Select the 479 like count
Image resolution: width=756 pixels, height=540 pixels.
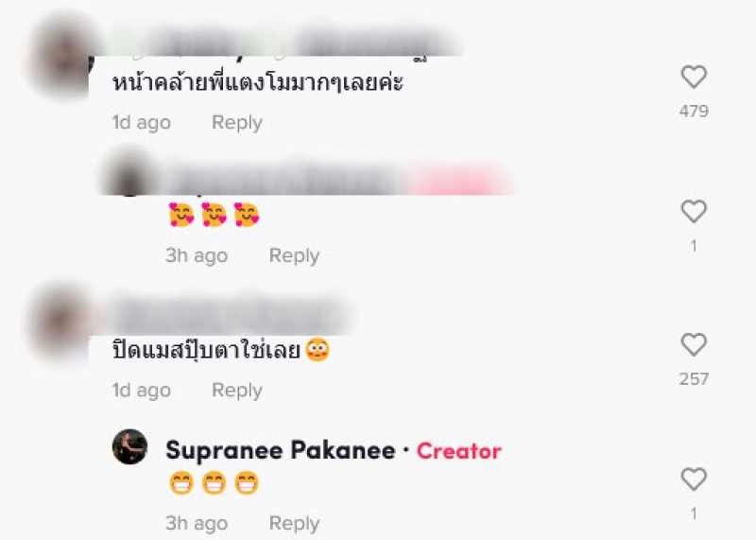point(694,112)
